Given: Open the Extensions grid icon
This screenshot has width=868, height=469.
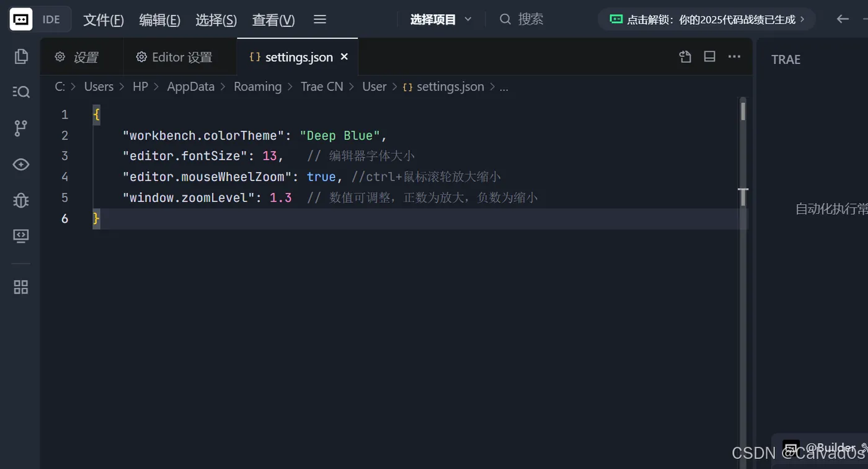Looking at the screenshot, I should click(x=21, y=287).
